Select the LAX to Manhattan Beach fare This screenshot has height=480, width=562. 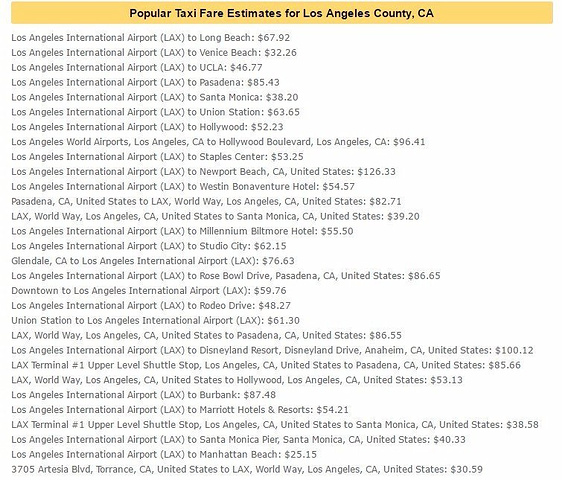point(164,455)
